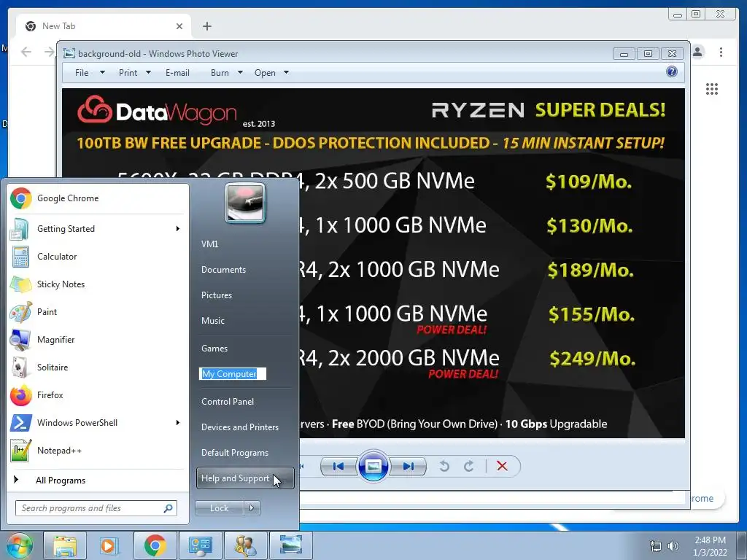
Task: Go to previous photo
Action: click(x=338, y=466)
